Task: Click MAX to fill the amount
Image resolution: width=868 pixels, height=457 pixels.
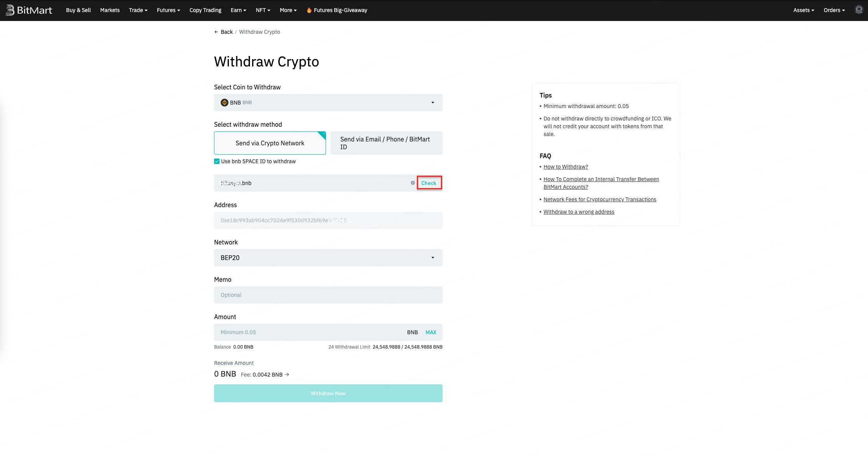Action: click(x=431, y=332)
